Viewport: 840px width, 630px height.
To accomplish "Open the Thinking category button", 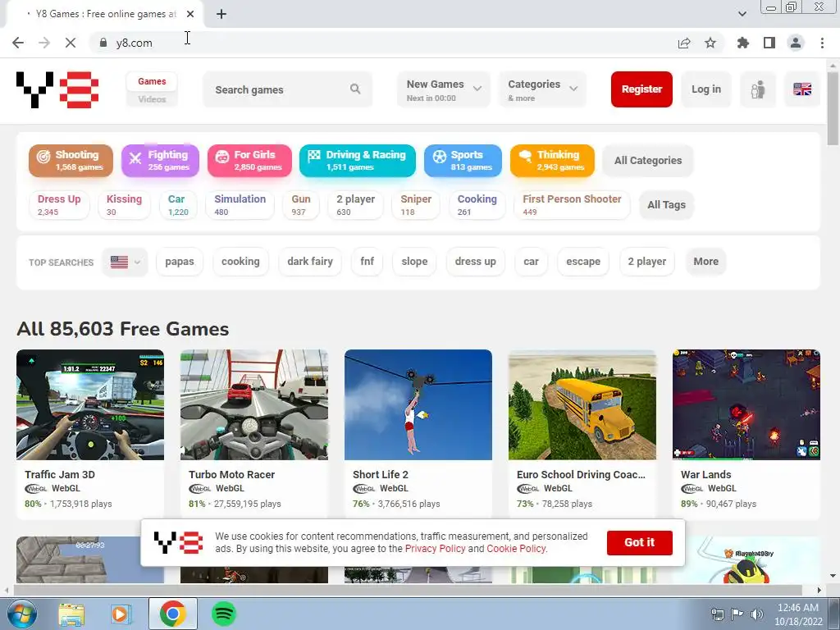I will point(552,160).
